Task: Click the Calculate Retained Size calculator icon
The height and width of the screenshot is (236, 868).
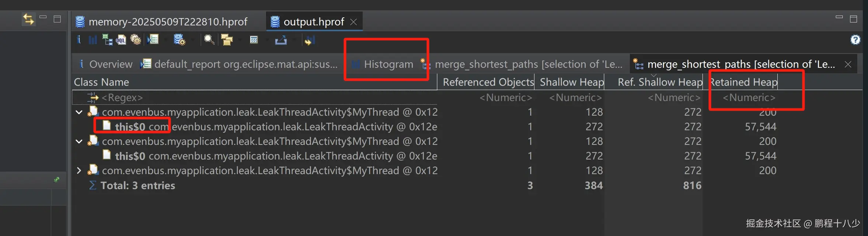Action: [254, 40]
